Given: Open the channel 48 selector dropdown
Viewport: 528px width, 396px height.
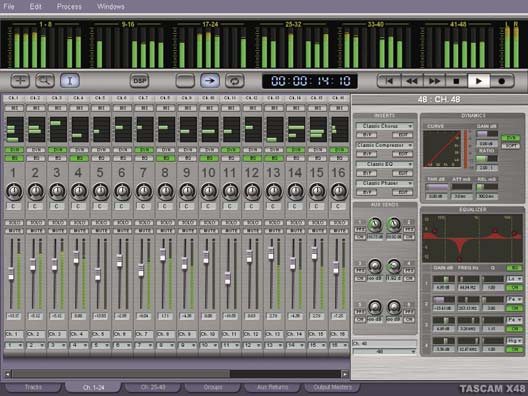Looking at the screenshot, I should [x=384, y=352].
